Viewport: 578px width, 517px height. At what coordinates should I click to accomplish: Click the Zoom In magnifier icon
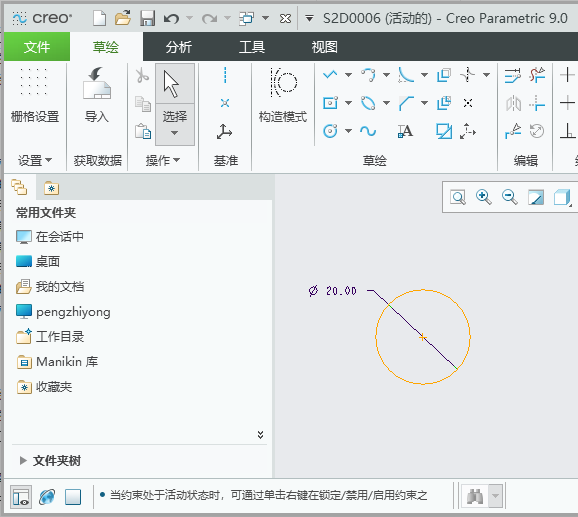(x=484, y=197)
